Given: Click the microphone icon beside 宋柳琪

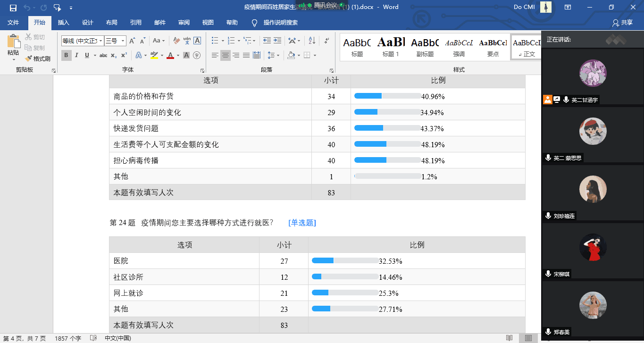Looking at the screenshot, I should click(548, 274).
